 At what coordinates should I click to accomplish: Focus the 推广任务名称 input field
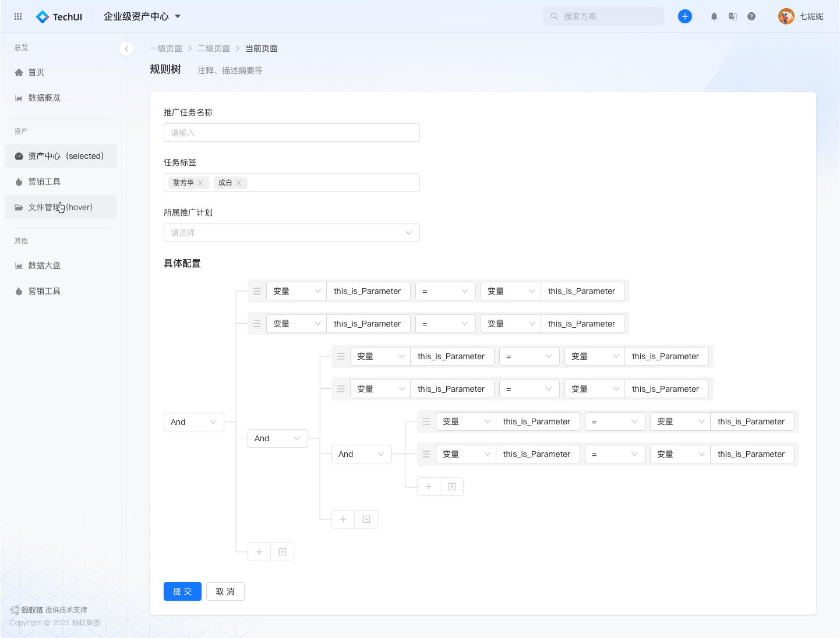292,133
